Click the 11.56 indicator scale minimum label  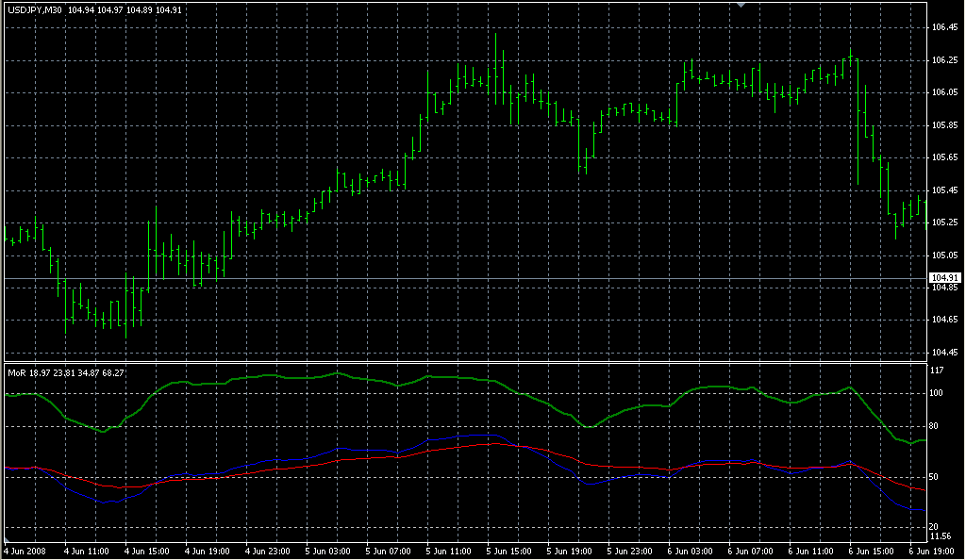click(x=942, y=536)
